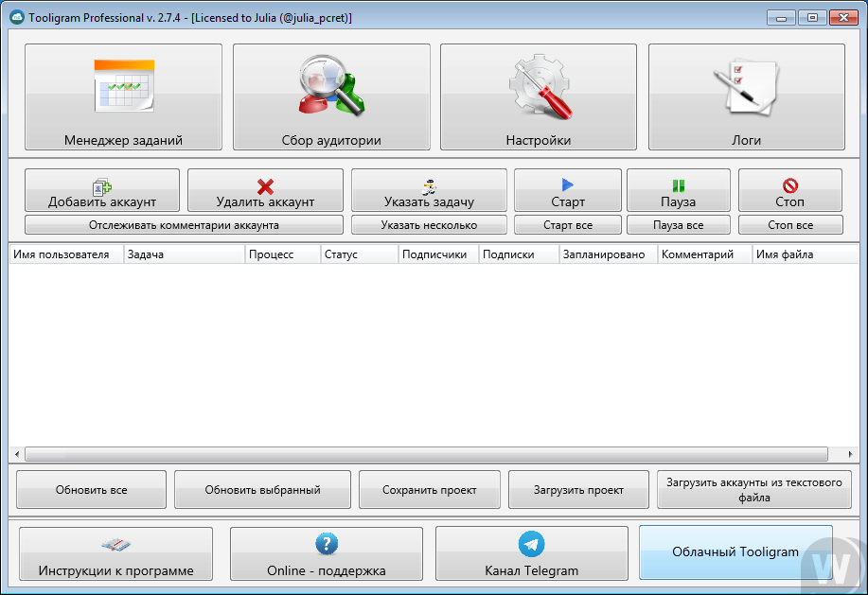Click Отслеживать комментарии аккаунта button

point(184,225)
